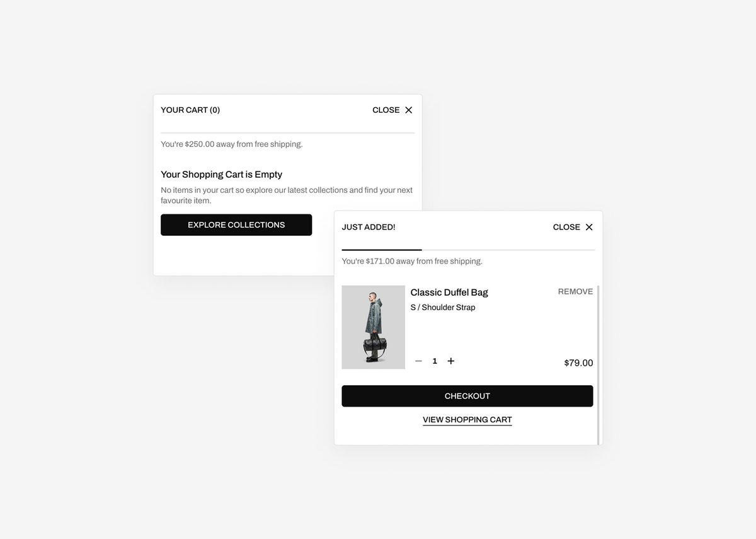
Task: Click the CLOSE text in the empty cart panel
Action: 386,110
